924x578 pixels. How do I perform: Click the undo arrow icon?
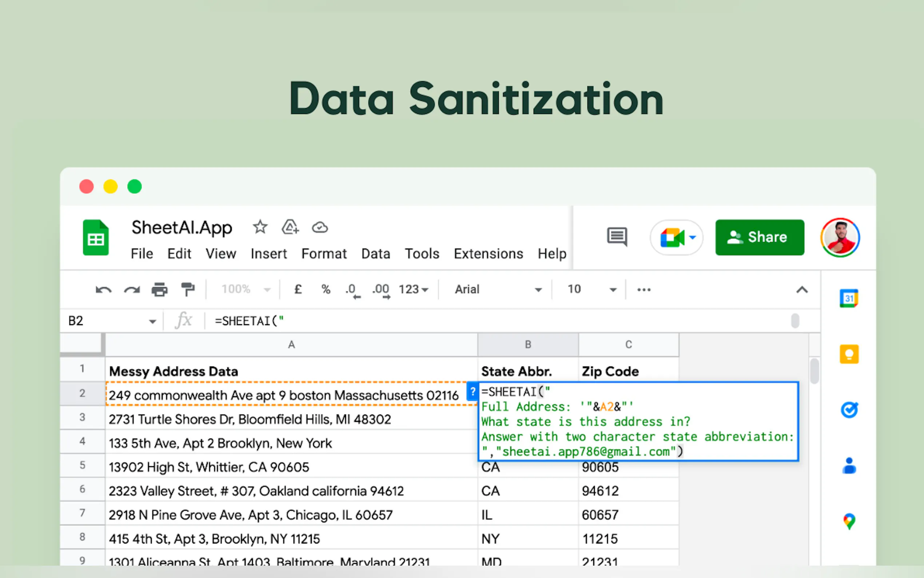point(103,290)
